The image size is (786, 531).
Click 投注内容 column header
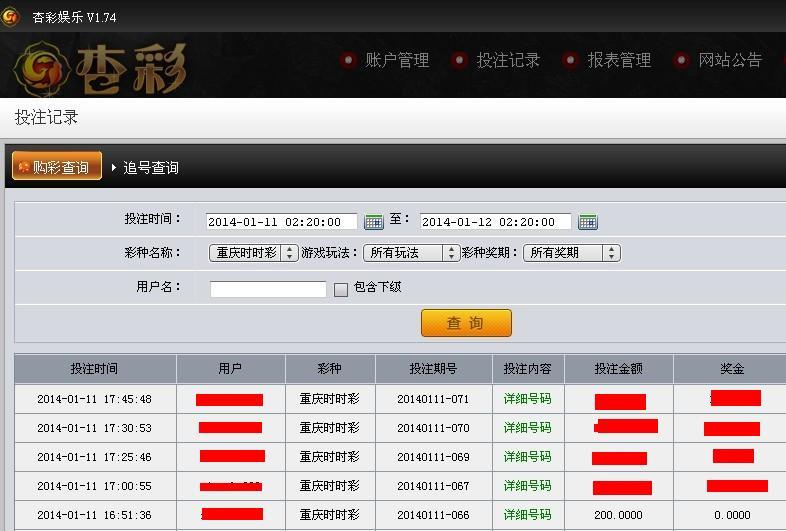click(x=528, y=369)
